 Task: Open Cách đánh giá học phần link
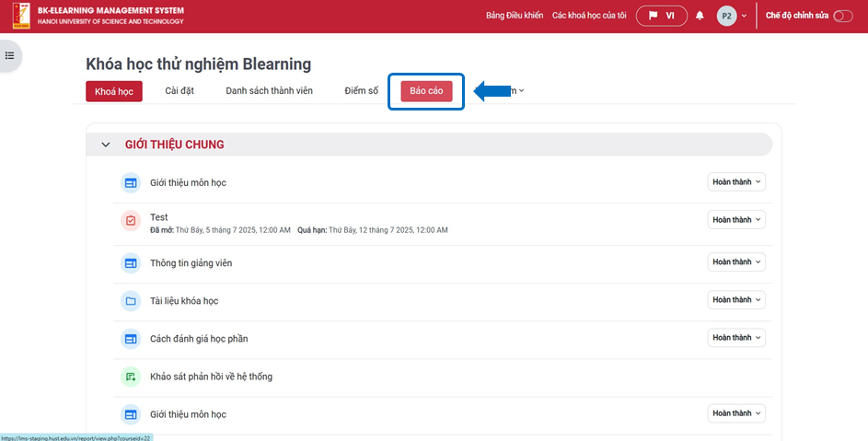199,339
